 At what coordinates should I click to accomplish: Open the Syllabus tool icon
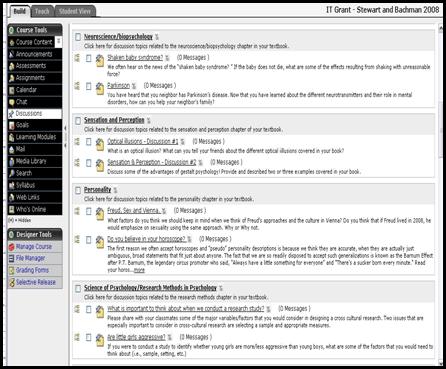click(x=12, y=185)
